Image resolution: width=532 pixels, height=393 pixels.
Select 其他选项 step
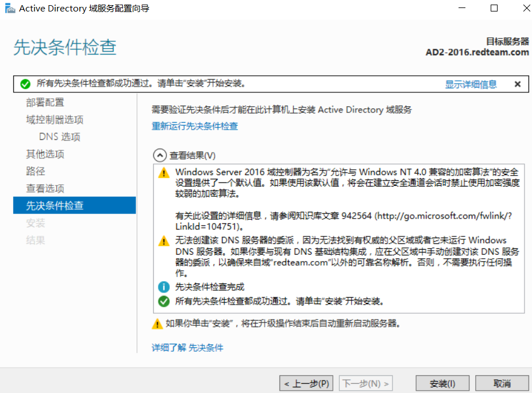(45, 154)
